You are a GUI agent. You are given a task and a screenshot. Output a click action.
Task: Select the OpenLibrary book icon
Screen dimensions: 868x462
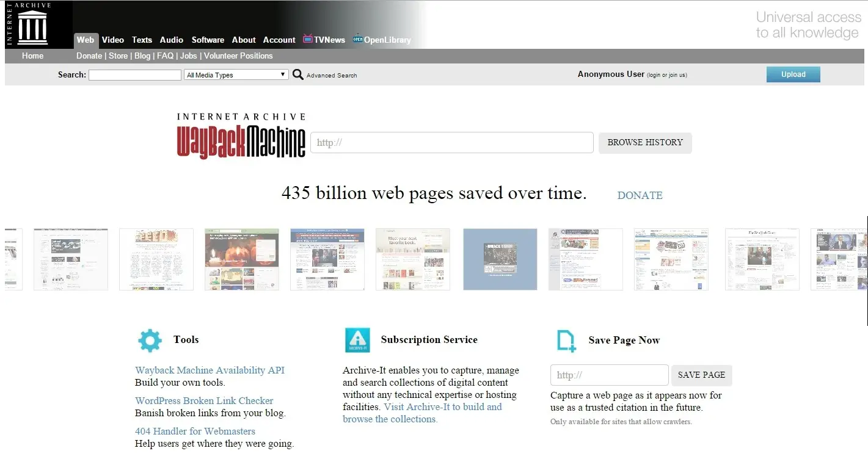tap(357, 39)
